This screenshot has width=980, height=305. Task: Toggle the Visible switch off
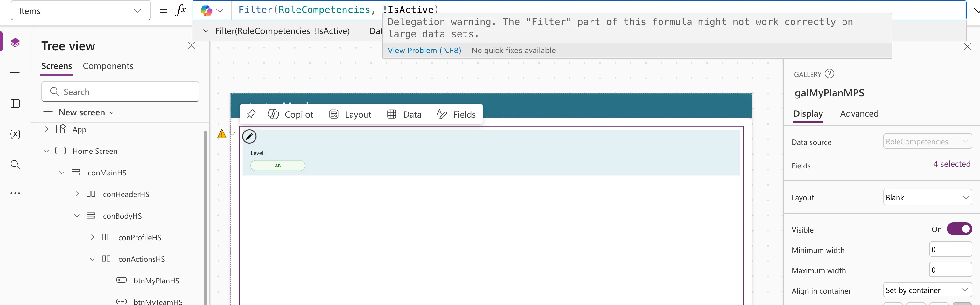pos(959,229)
